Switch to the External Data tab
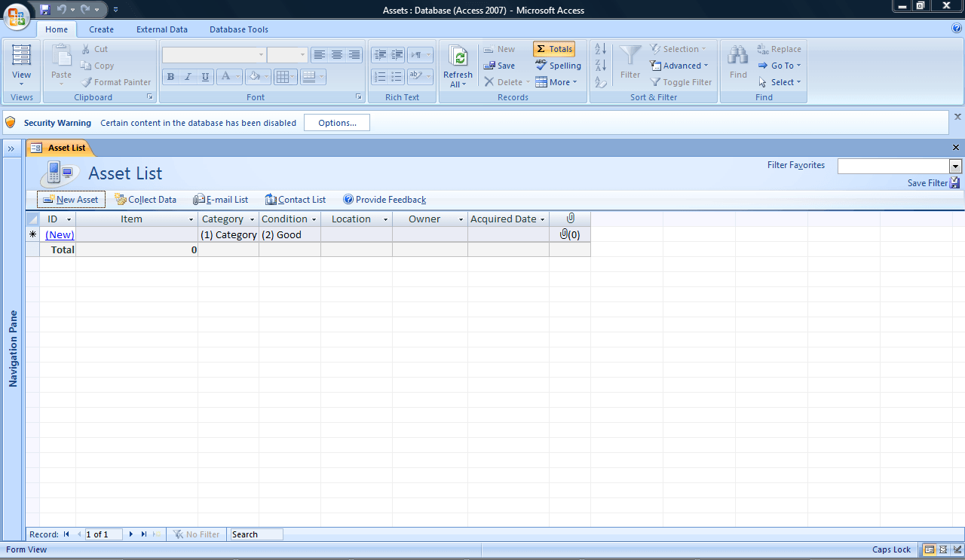The width and height of the screenshot is (965, 560). click(162, 29)
